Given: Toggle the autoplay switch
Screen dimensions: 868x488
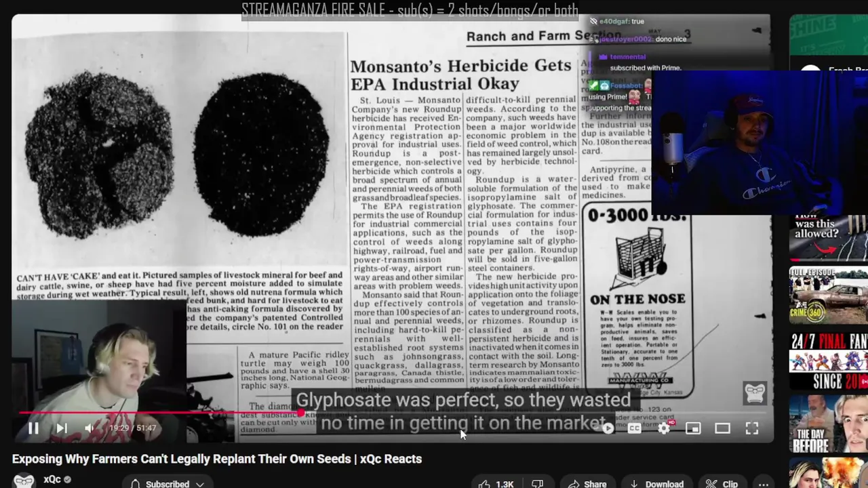Looking at the screenshot, I should [607, 428].
